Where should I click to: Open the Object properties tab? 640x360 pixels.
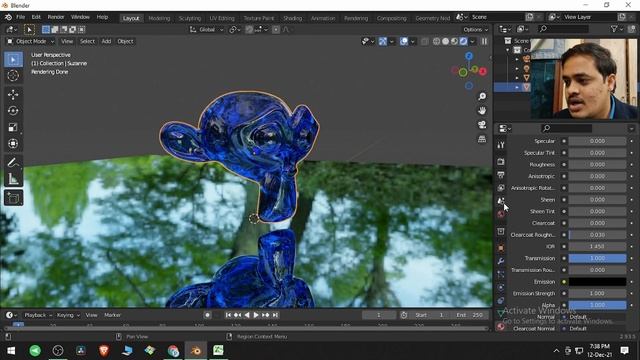click(x=501, y=248)
